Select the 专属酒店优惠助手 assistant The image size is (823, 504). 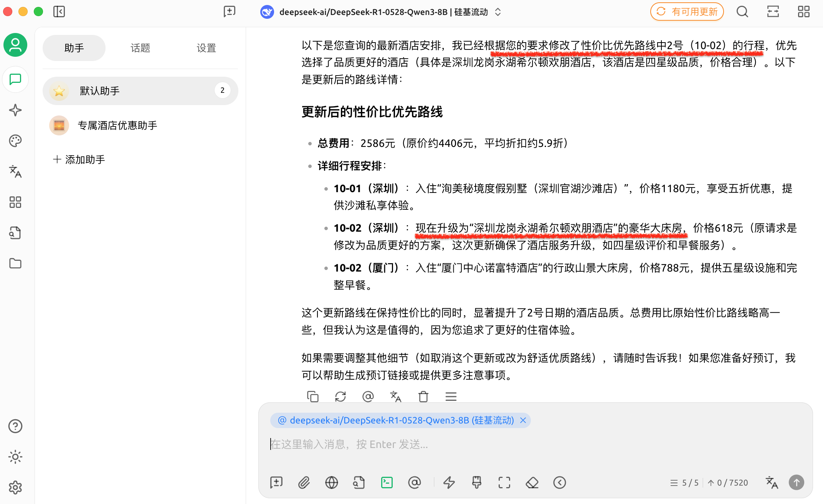click(117, 125)
